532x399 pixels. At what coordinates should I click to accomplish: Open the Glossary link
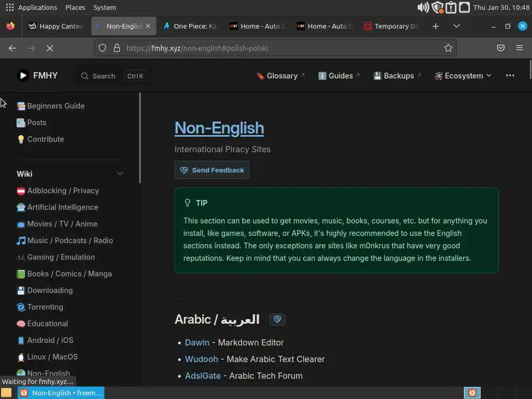click(x=280, y=76)
